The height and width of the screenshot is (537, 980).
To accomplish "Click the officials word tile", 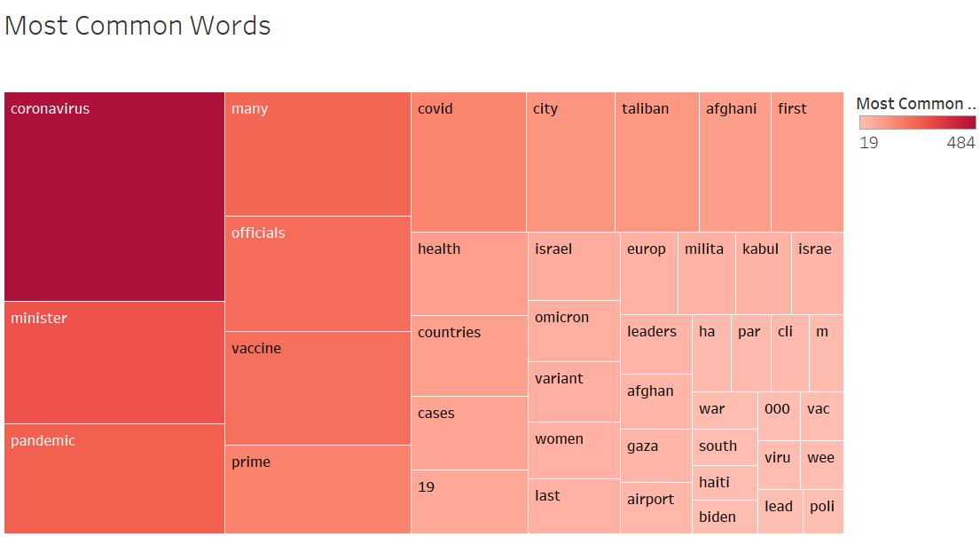I will click(x=318, y=273).
